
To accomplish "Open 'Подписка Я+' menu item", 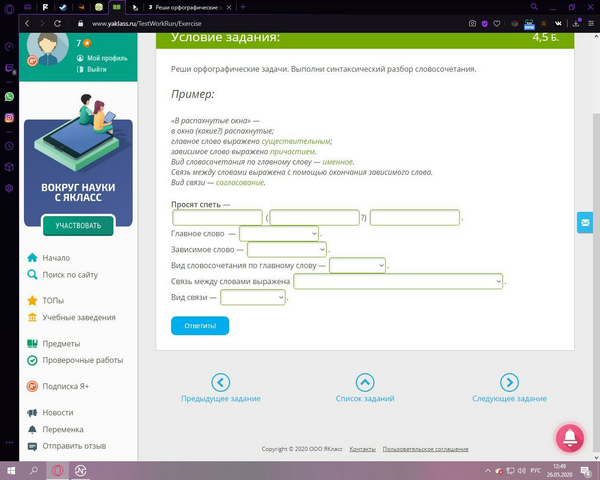I will [x=58, y=386].
